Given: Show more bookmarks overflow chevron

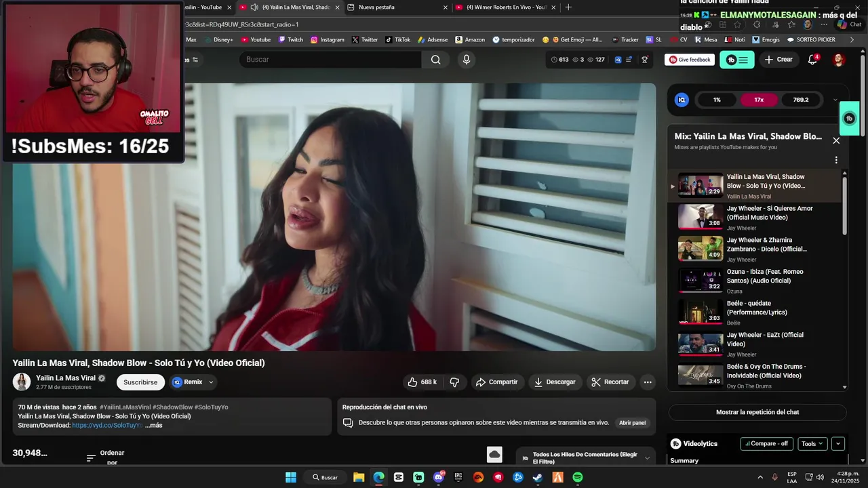Looking at the screenshot, I should 852,40.
